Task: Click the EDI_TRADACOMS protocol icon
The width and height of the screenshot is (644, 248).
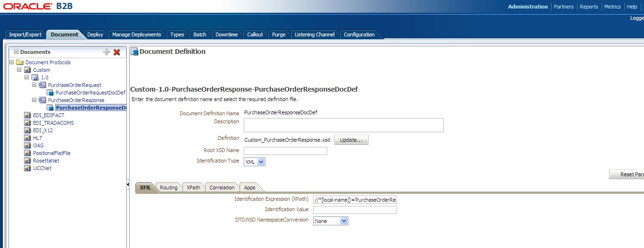Action: (27, 123)
